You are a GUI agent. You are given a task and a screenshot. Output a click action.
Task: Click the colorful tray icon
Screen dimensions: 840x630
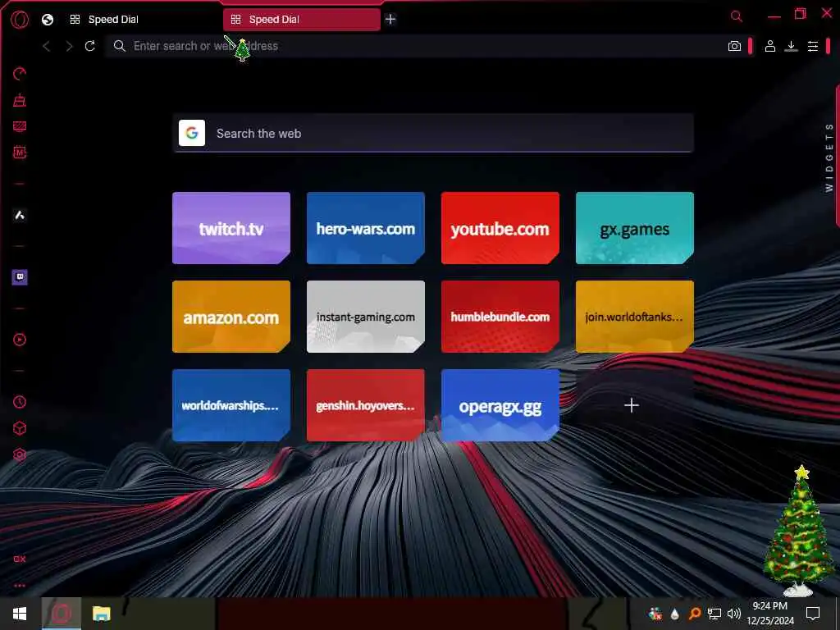coord(655,614)
